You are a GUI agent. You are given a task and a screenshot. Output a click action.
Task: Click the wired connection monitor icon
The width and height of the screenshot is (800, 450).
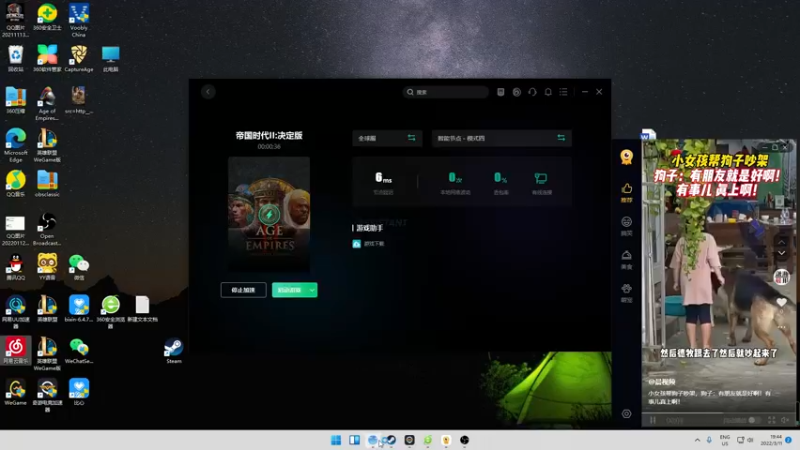pos(541,178)
